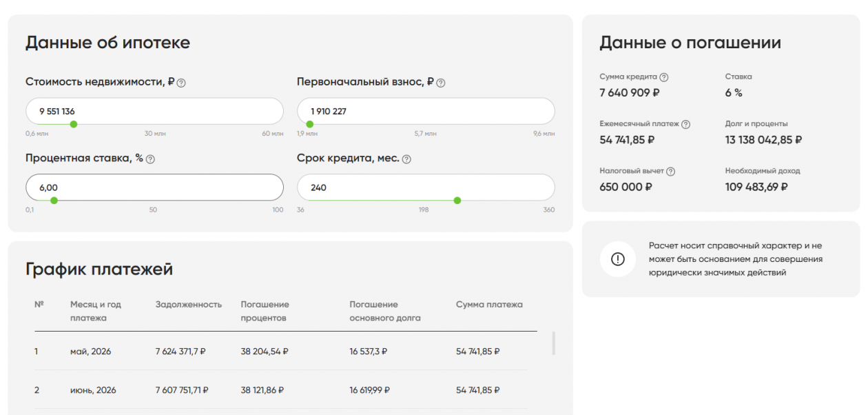The width and height of the screenshot is (868, 415).
Task: Click the exclamation warning icon in disclaimer
Action: pyautogui.click(x=617, y=259)
